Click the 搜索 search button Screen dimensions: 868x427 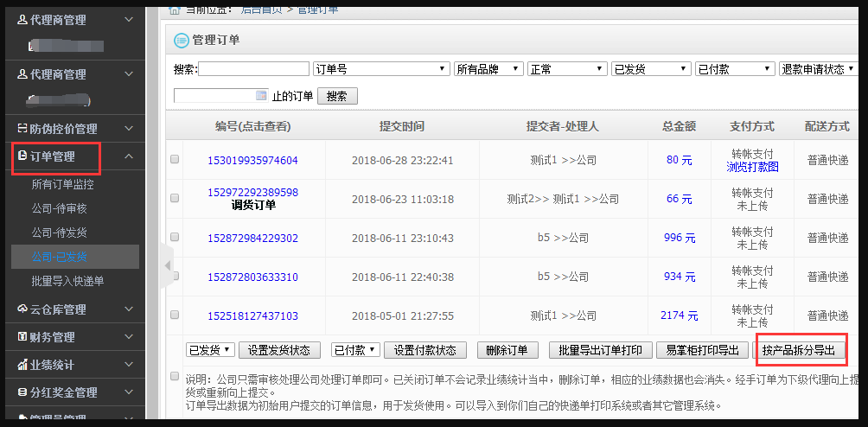(337, 96)
